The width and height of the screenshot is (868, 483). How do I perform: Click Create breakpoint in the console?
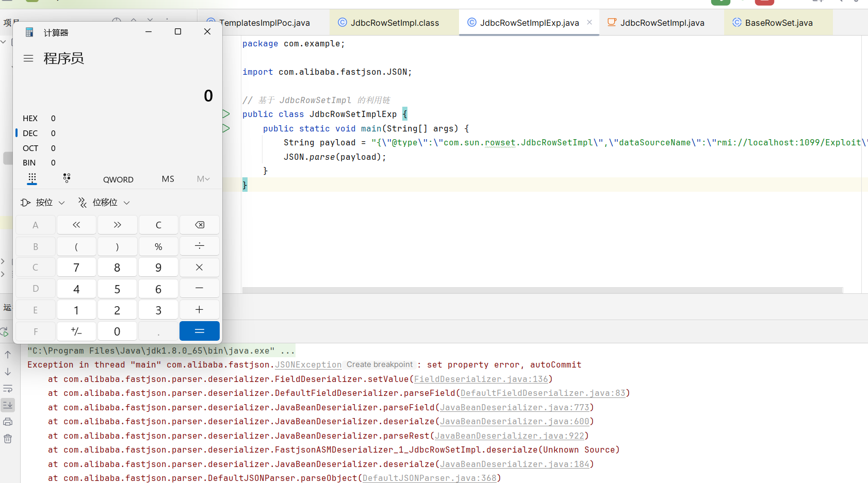pyautogui.click(x=380, y=364)
